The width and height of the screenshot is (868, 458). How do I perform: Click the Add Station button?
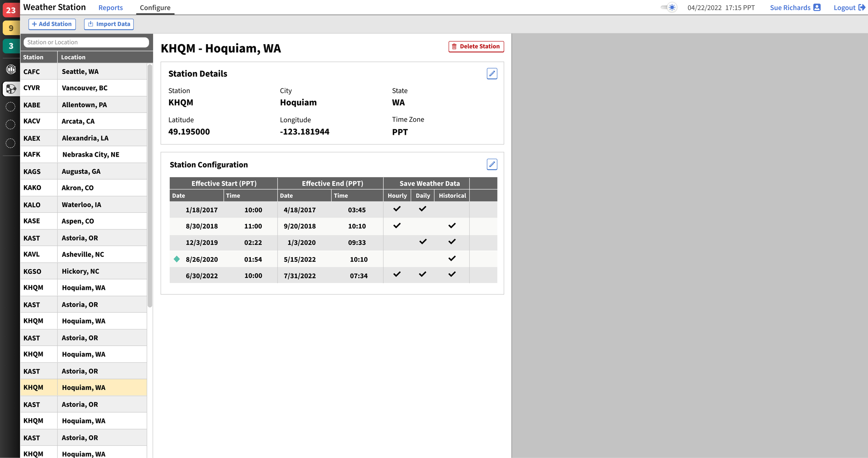click(x=52, y=24)
